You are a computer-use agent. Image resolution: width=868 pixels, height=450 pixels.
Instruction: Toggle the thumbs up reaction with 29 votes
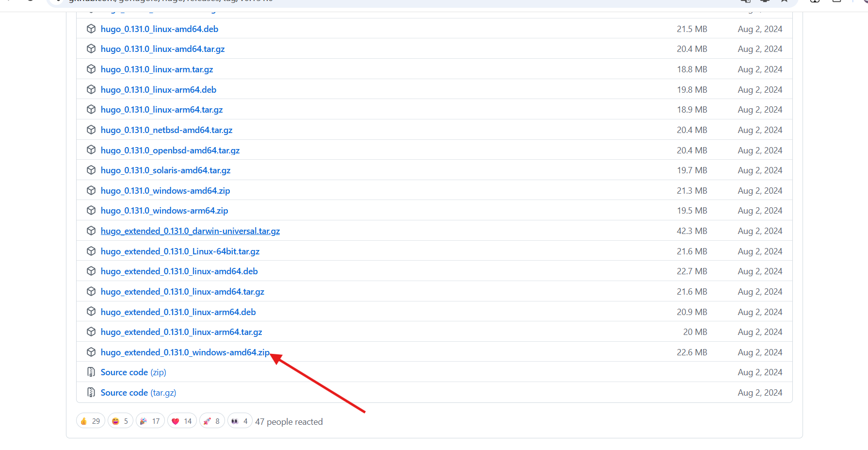pyautogui.click(x=90, y=421)
